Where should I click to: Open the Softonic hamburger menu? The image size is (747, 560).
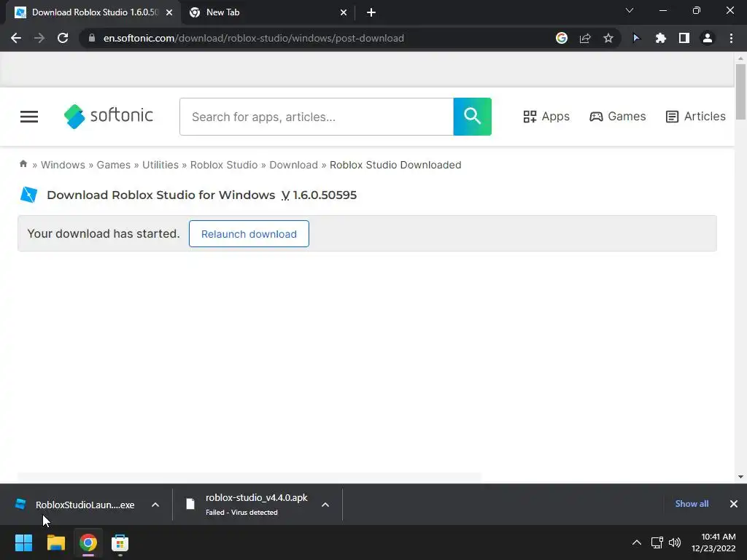[29, 117]
